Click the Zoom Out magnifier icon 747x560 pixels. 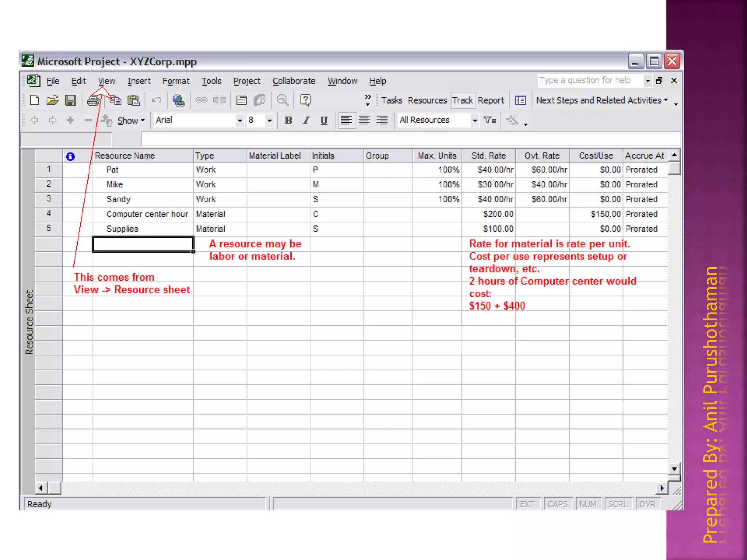(283, 100)
